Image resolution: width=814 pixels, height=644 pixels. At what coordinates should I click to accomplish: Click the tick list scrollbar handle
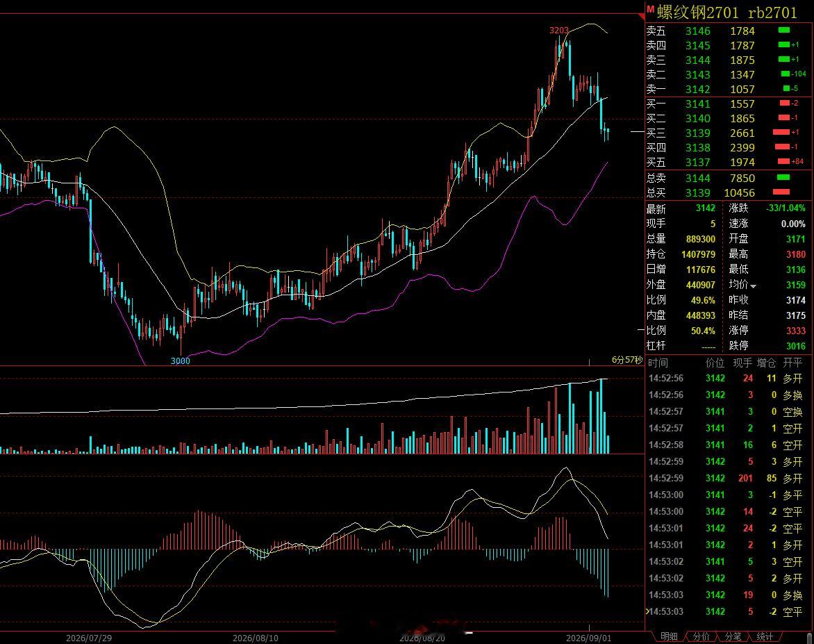coord(810,638)
